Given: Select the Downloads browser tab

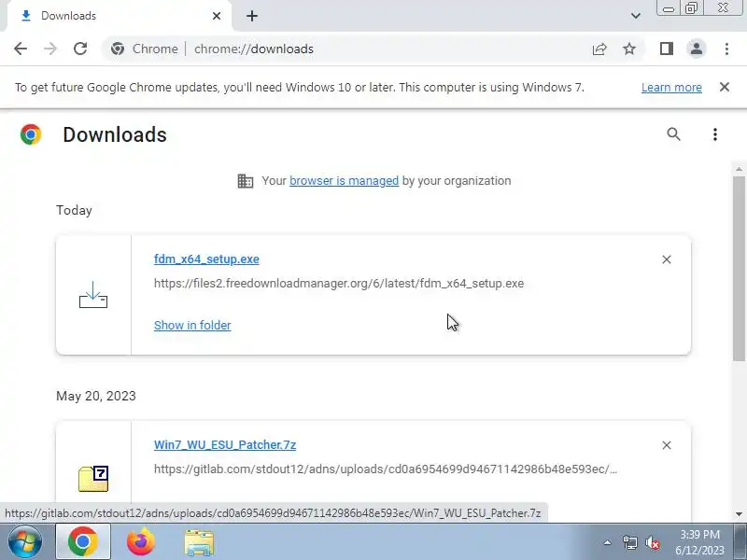Looking at the screenshot, I should pos(120,16).
